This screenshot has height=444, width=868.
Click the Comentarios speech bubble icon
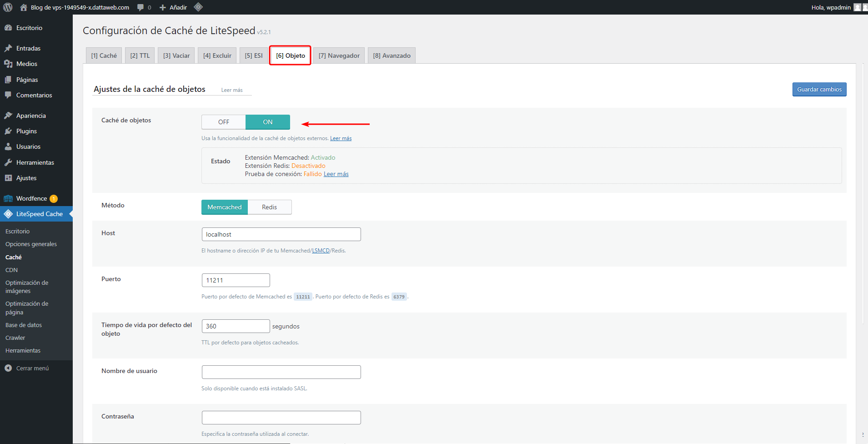8,95
